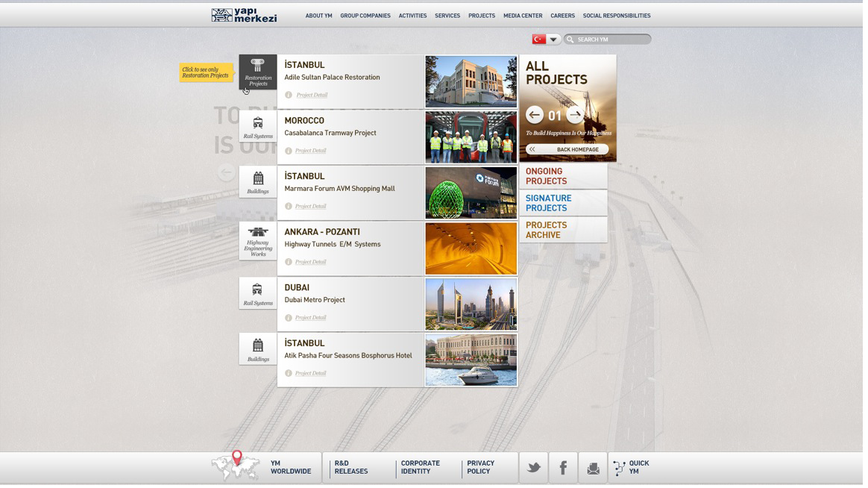Click the info icon for Dubai Metro Project
The width and height of the screenshot is (868, 488).
(x=289, y=319)
